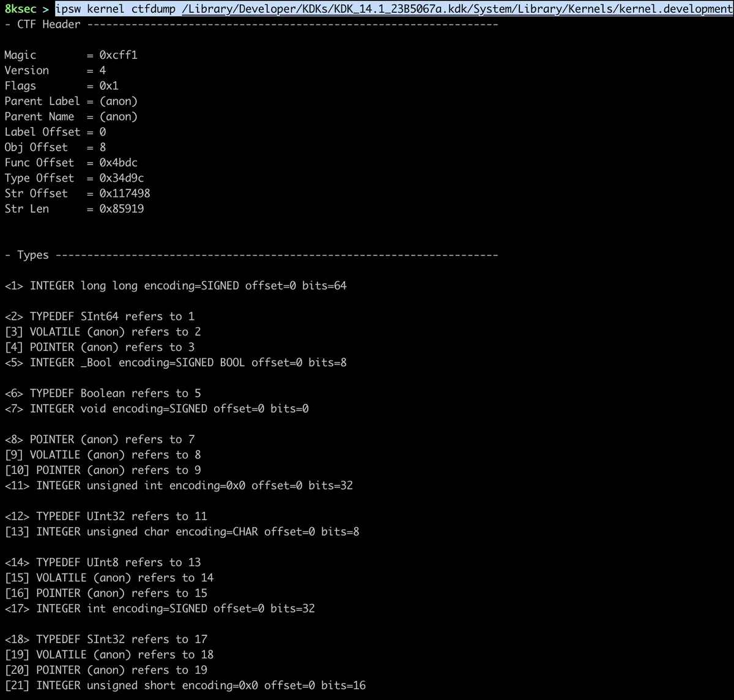This screenshot has height=700, width=734.
Task: Click the type <1> long long entry
Action: point(176,286)
